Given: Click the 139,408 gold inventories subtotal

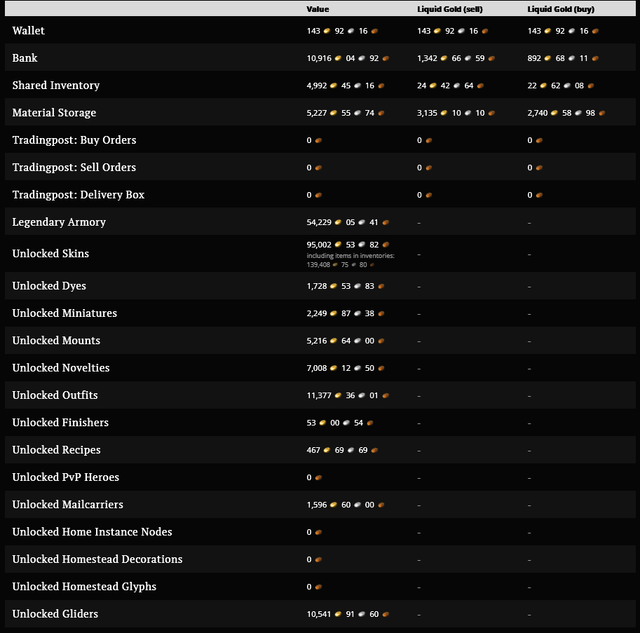Looking at the screenshot, I should (318, 265).
